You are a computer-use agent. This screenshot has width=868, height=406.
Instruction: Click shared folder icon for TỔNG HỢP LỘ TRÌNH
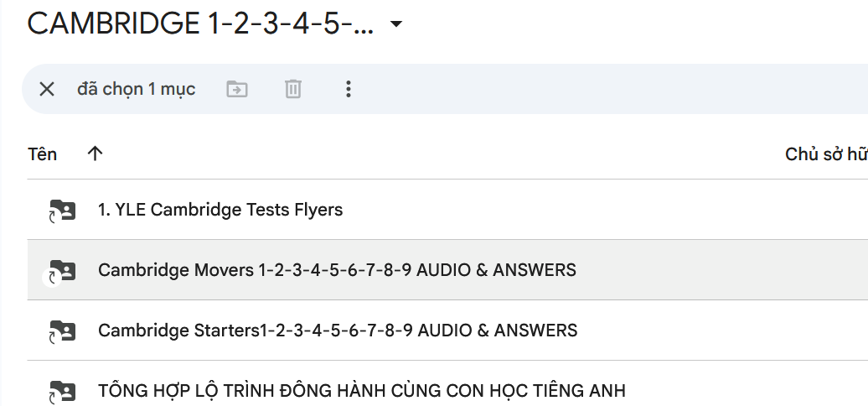click(63, 391)
